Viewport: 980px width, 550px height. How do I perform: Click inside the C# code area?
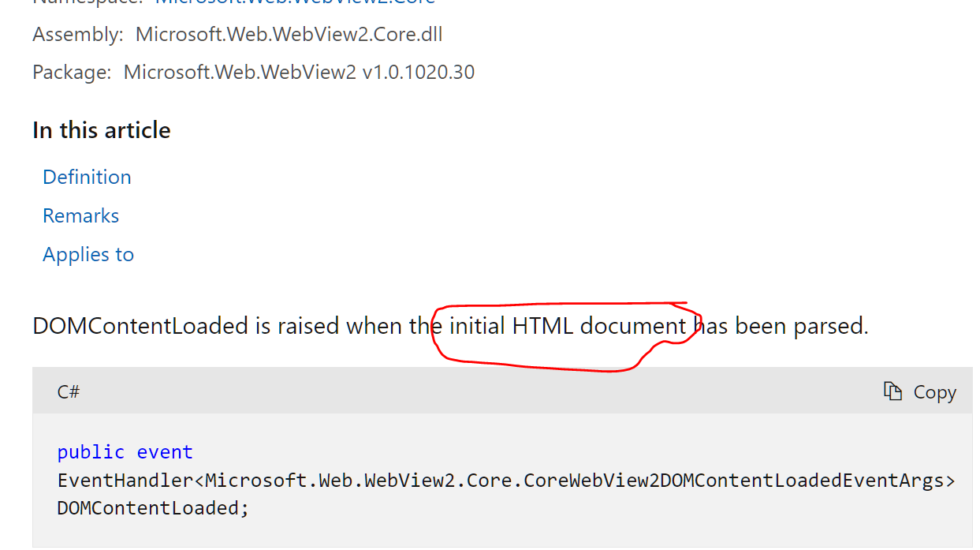coord(473,480)
